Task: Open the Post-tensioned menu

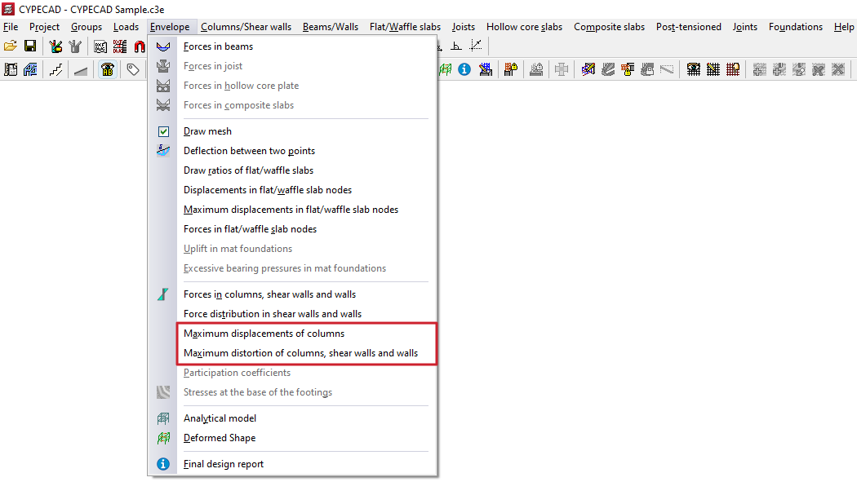Action: (x=688, y=27)
